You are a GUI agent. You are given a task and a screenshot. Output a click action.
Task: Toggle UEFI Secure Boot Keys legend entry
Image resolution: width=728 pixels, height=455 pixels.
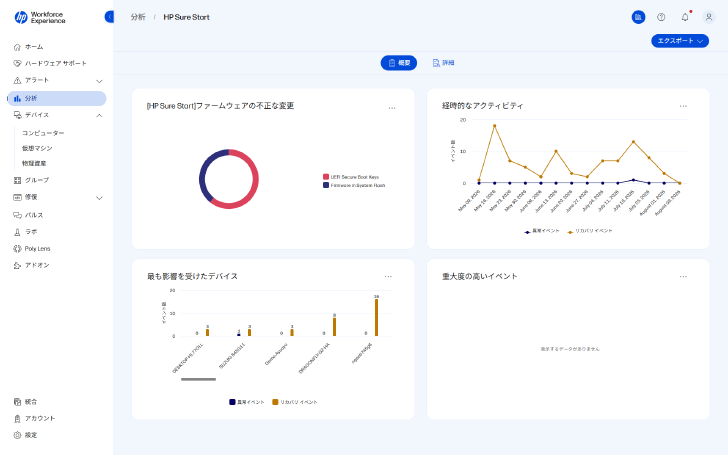click(x=351, y=177)
